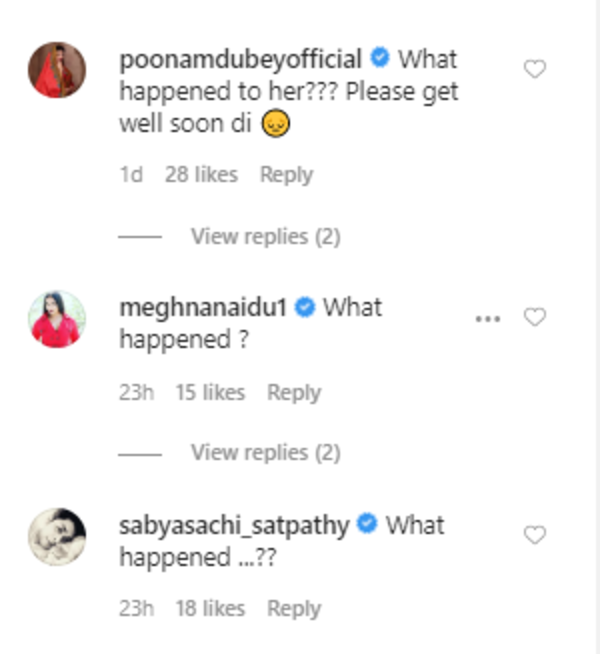Click the 1d timestamp on poonamdubeyofficial's comment

click(131, 175)
